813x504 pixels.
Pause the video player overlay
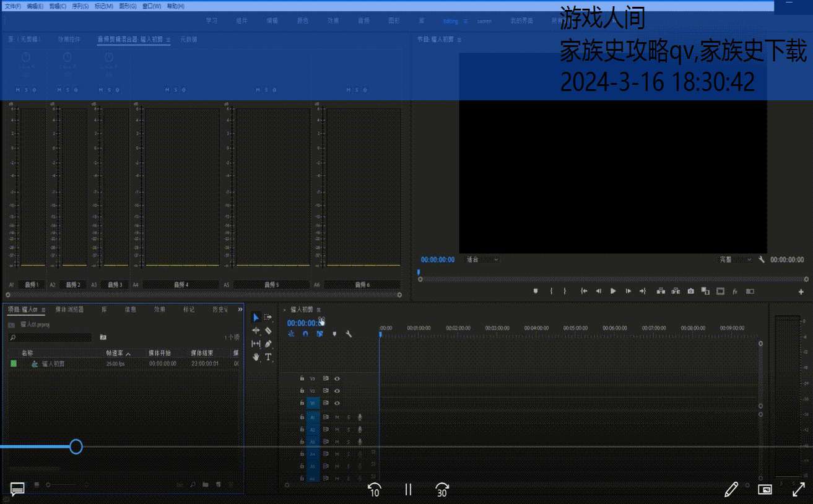click(408, 489)
